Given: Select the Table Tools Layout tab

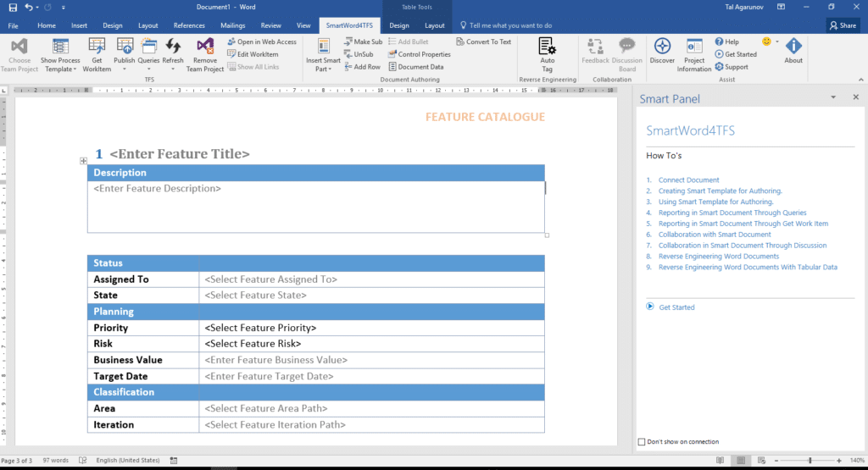Looking at the screenshot, I should click(435, 25).
